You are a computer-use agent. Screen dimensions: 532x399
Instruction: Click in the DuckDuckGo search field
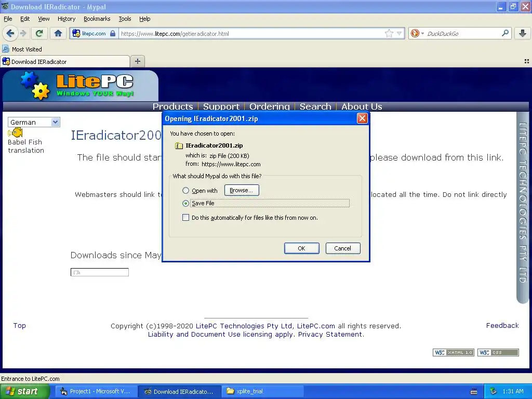[463, 33]
